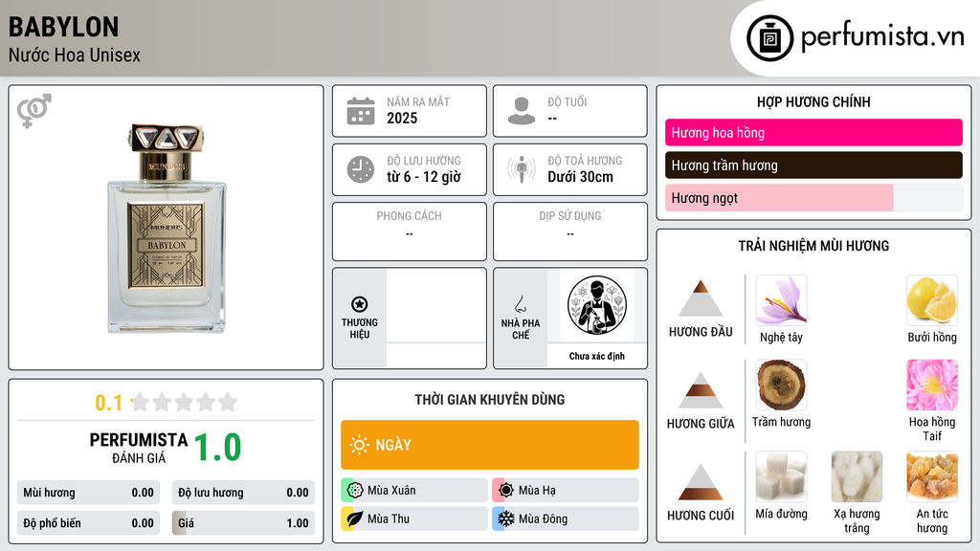Click the sun icon in the Ngày bar
The image size is (980, 551).
pos(359,445)
